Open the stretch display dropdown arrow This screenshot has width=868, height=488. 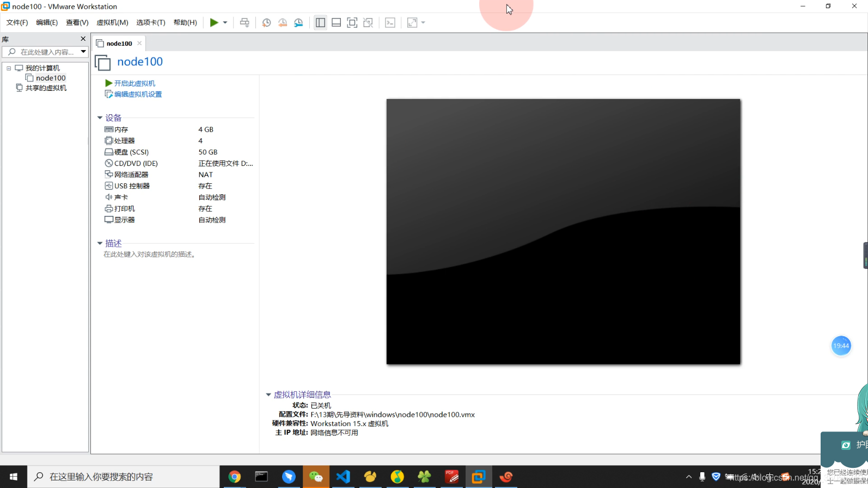423,22
